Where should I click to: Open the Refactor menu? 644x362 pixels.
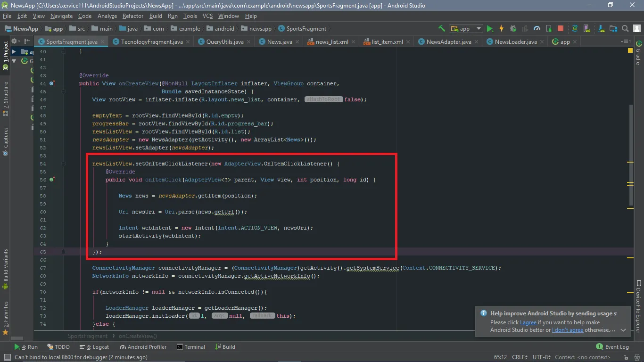coord(132,16)
